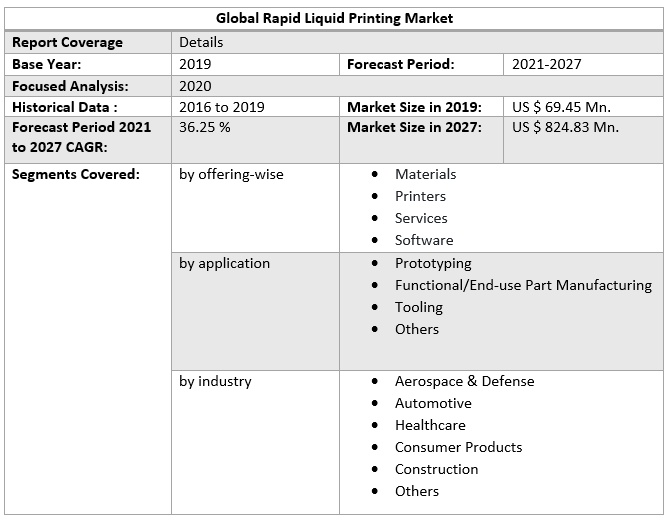Screen dimensions: 672x523
Task: Select the Consumer Products bullet item
Action: coord(458,447)
